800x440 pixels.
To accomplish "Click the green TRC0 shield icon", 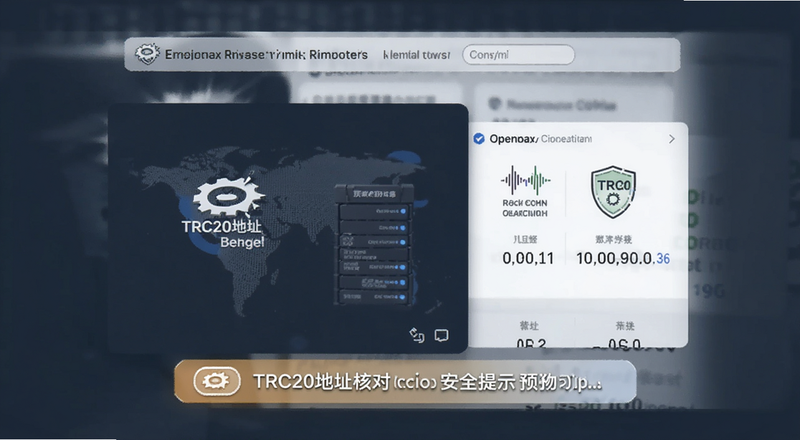I will tap(613, 191).
